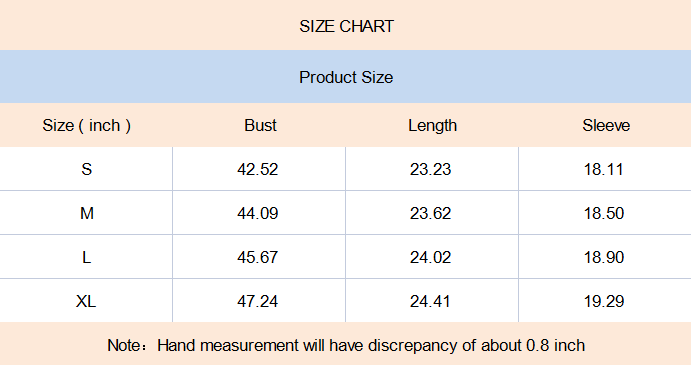
Task: Click the hand measurement note text
Action: coord(346,345)
